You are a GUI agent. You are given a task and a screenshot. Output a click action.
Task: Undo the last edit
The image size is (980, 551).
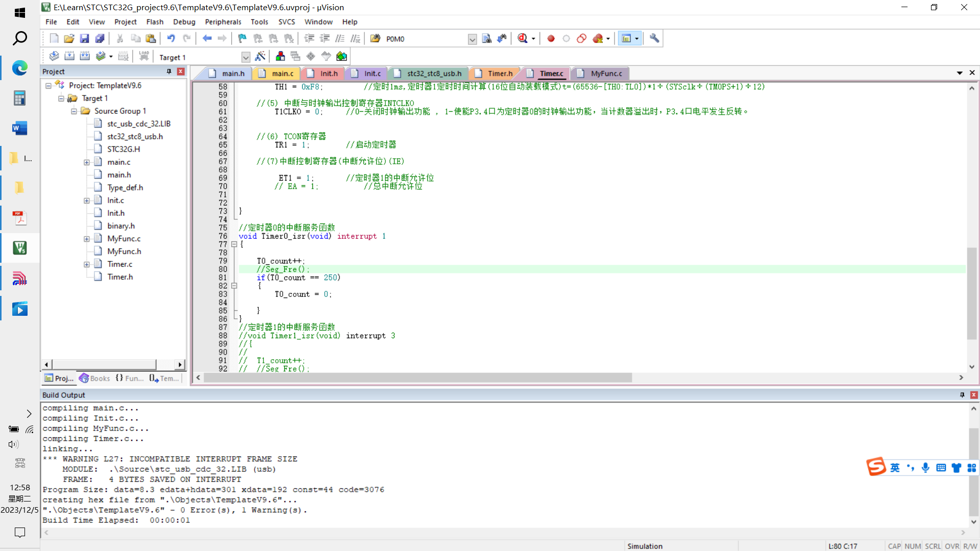[171, 38]
